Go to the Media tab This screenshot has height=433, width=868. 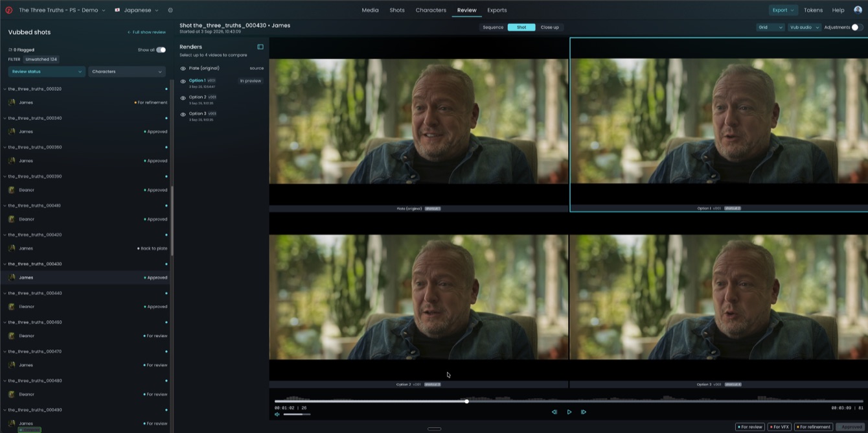(371, 10)
